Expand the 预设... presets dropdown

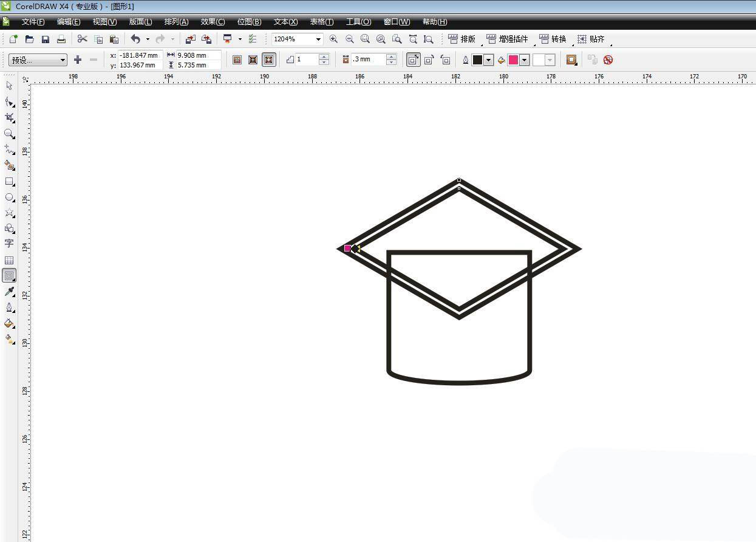pos(63,60)
